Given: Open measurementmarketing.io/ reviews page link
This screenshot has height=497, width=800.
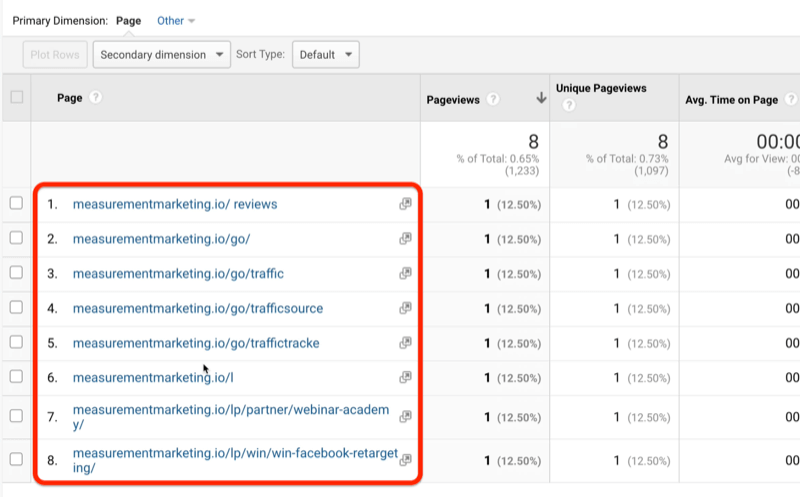Looking at the screenshot, I should [175, 204].
